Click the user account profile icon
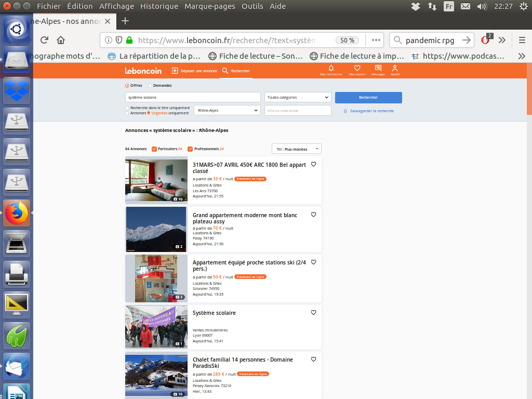Viewport: 532px width, 399px height. (x=395, y=69)
